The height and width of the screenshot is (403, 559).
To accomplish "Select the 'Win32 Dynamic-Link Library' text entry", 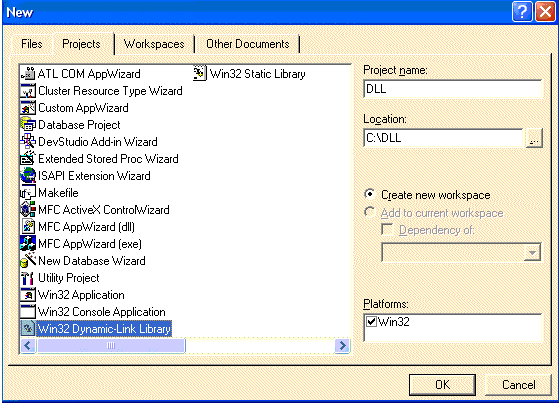I will pos(104,328).
